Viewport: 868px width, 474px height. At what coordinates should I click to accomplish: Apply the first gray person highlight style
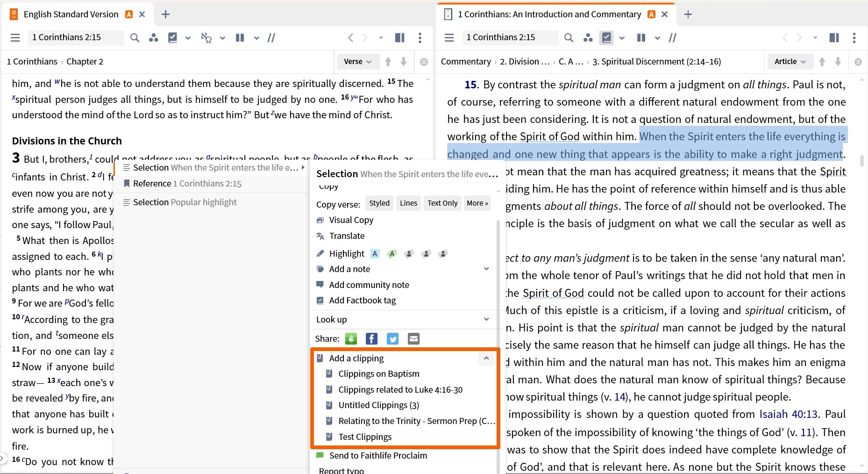[x=409, y=254]
